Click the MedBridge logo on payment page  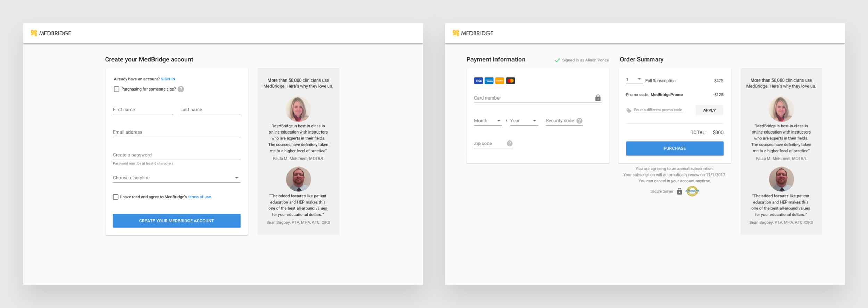tap(473, 33)
